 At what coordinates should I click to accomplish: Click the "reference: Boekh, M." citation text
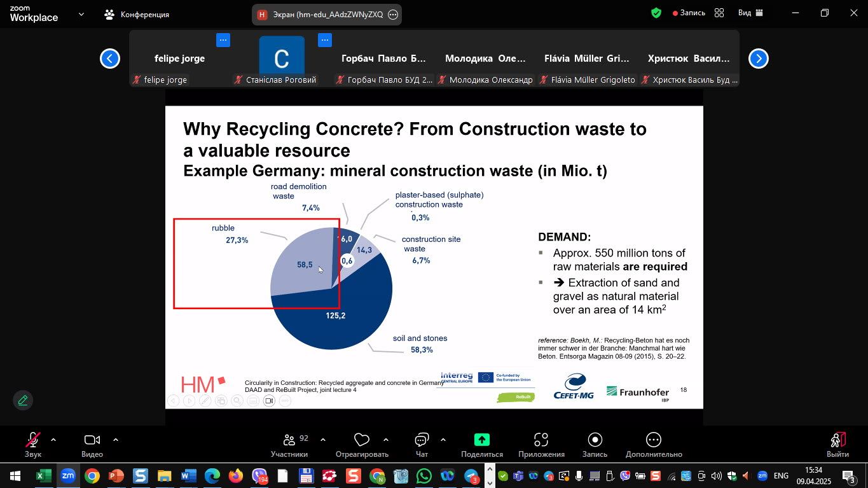614,348
